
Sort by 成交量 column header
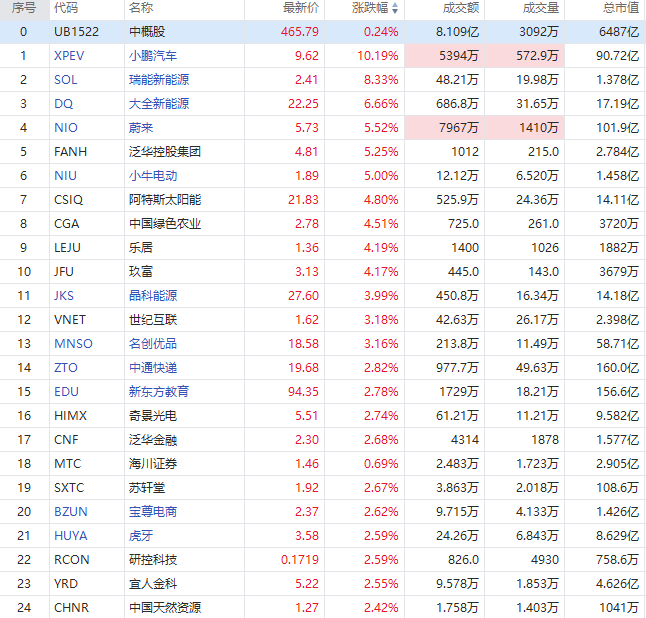pyautogui.click(x=541, y=7)
